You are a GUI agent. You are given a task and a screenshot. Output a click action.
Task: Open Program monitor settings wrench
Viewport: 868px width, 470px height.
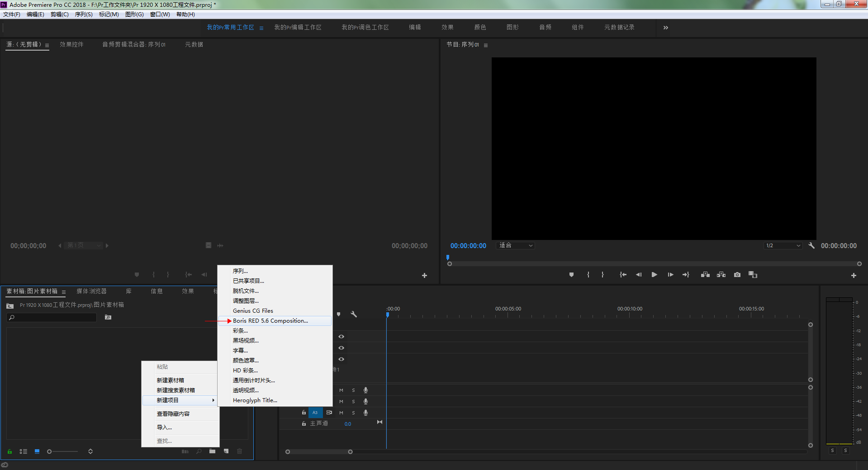pyautogui.click(x=811, y=245)
